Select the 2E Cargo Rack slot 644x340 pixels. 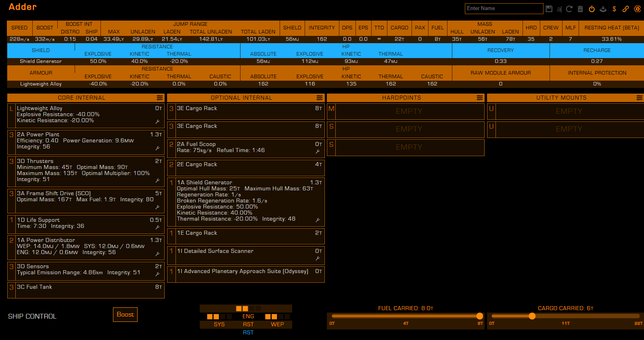[246, 167]
